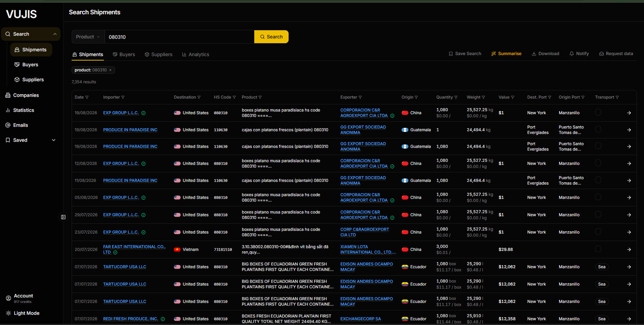Expand the Saved sidebar section

[x=54, y=140]
